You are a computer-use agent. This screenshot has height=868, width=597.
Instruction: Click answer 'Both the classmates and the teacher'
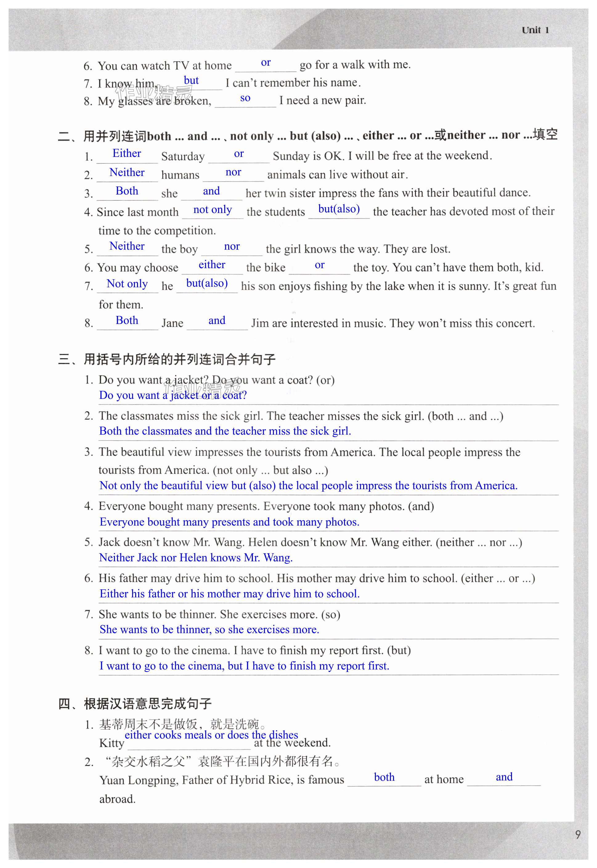(x=225, y=431)
